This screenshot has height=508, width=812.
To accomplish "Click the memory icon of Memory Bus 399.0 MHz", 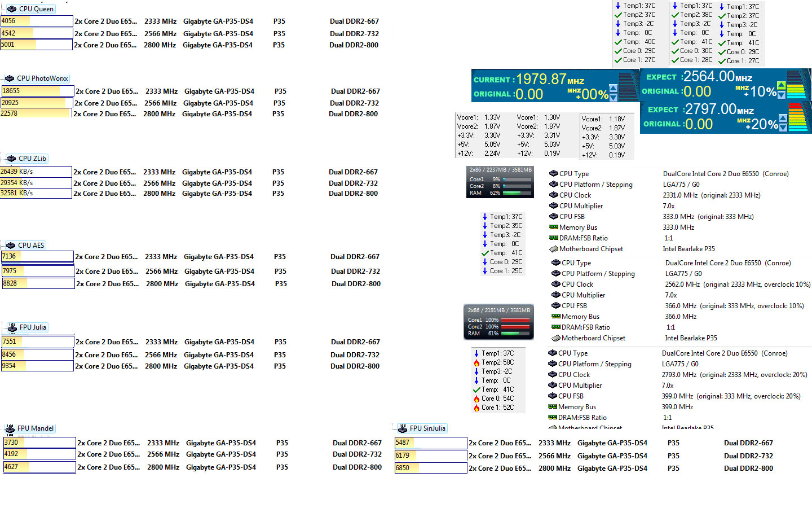I will point(552,407).
